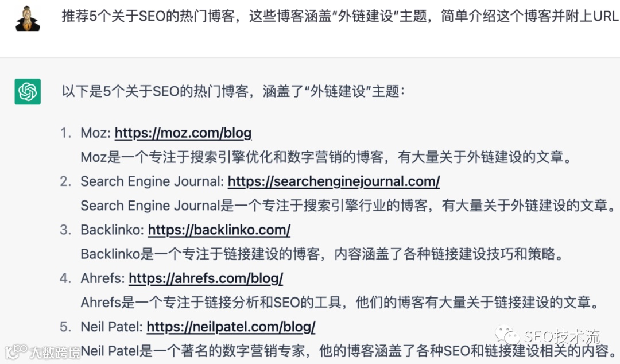This screenshot has width=620, height=364.
Task: Click the Search Engine Journal description sentence
Action: click(x=348, y=206)
